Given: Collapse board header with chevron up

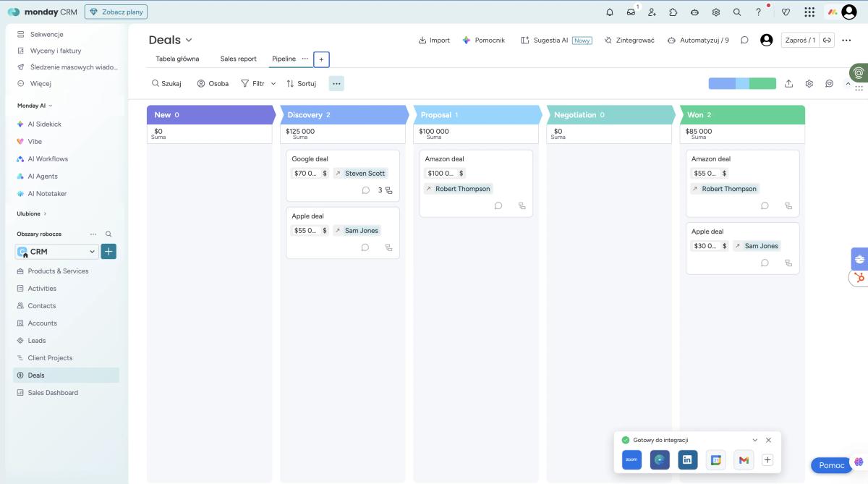Looking at the screenshot, I should point(848,83).
